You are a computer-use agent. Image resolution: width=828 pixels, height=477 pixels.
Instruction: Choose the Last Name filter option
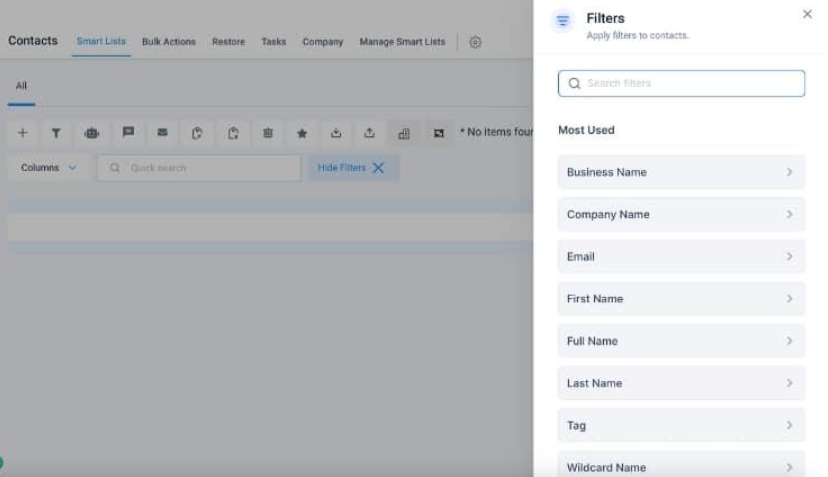[681, 383]
